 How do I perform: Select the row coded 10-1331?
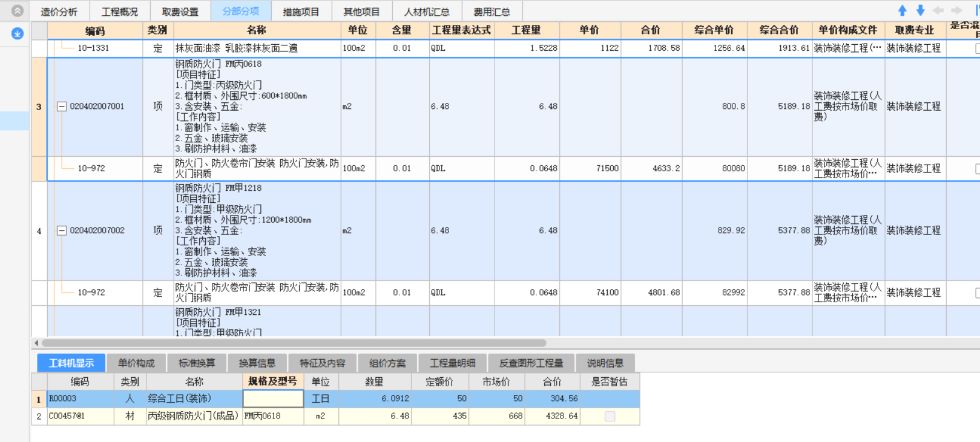[93, 48]
